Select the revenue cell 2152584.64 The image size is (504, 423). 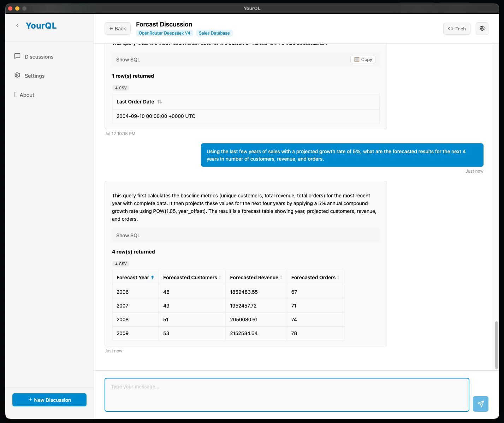(256, 333)
